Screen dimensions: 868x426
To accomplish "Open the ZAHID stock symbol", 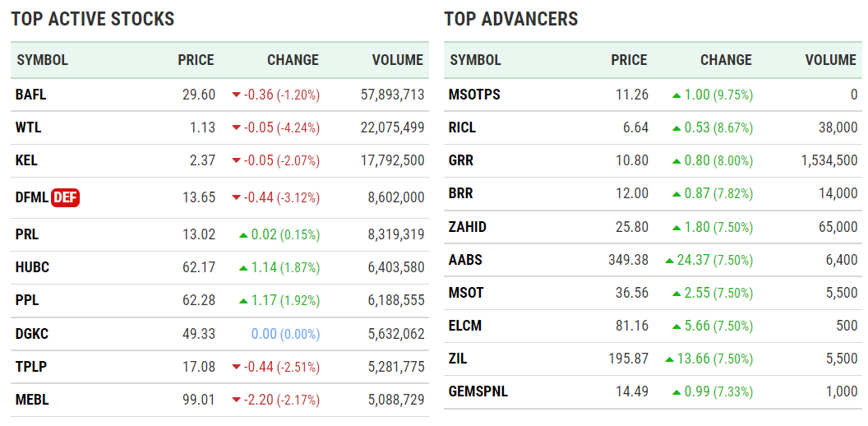I will tap(468, 227).
